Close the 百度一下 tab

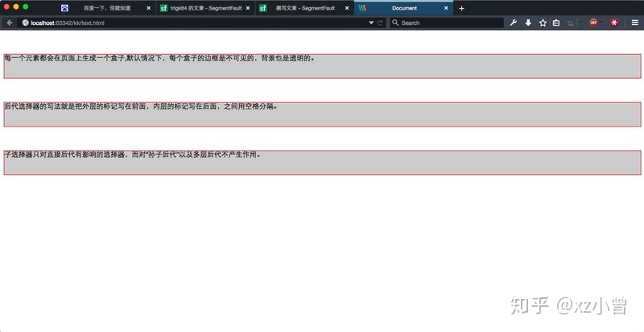click(149, 8)
